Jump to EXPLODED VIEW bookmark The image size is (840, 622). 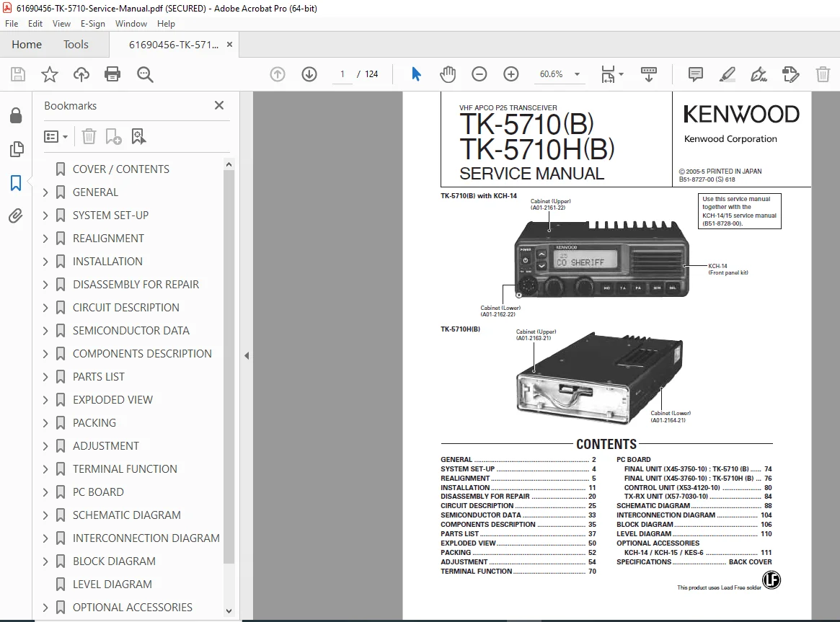tap(112, 400)
